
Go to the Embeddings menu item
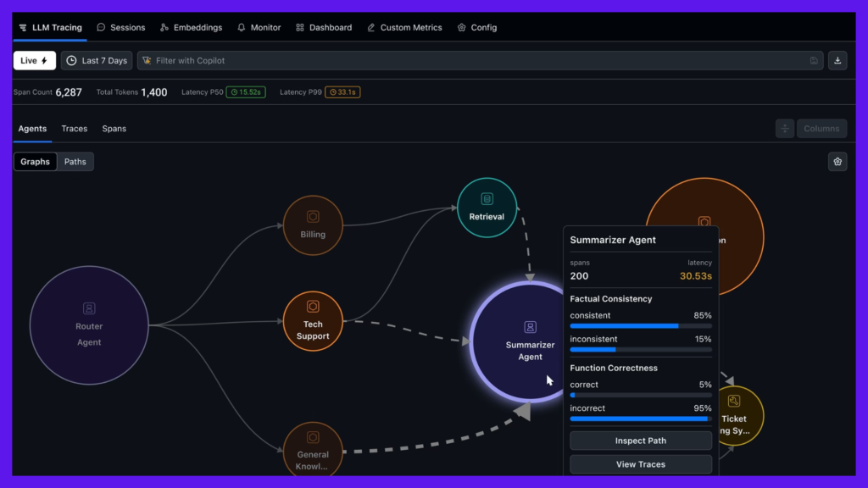tap(191, 27)
